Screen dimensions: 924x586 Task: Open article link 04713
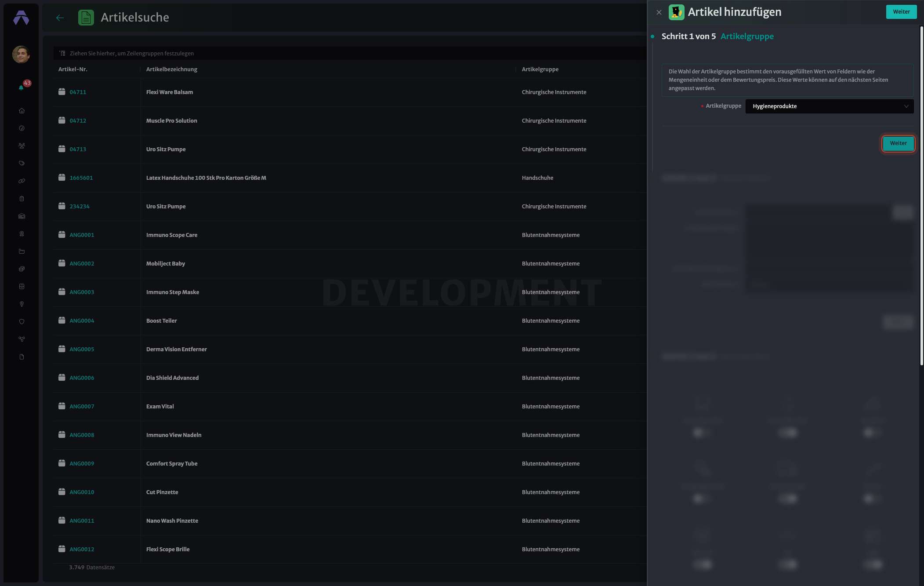coord(78,149)
